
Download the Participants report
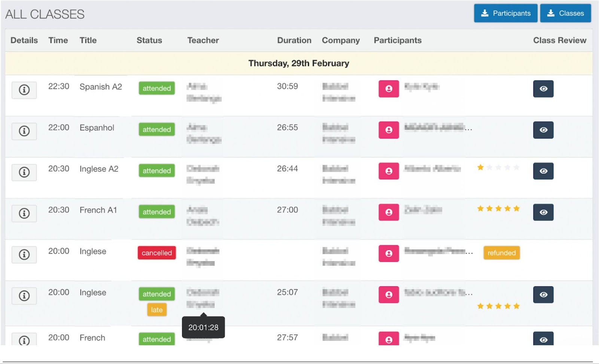(505, 13)
